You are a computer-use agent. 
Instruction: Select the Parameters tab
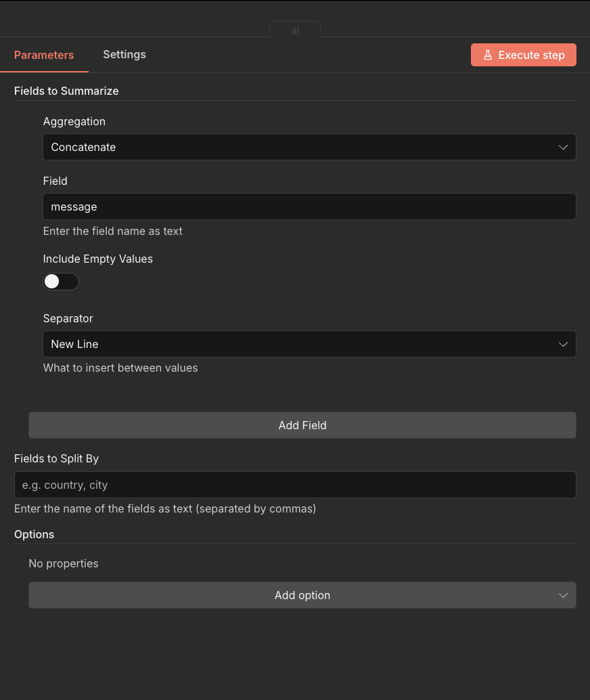44,55
